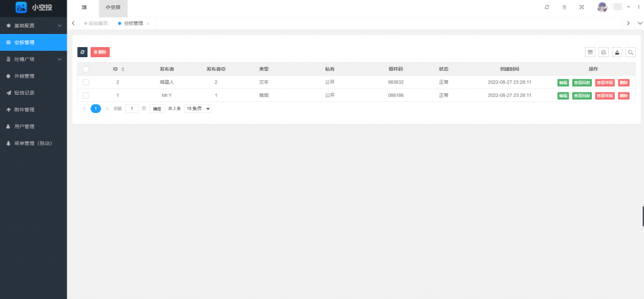Click 查看举报 for the Mr.Y row
644x299 pixels.
[605, 95]
